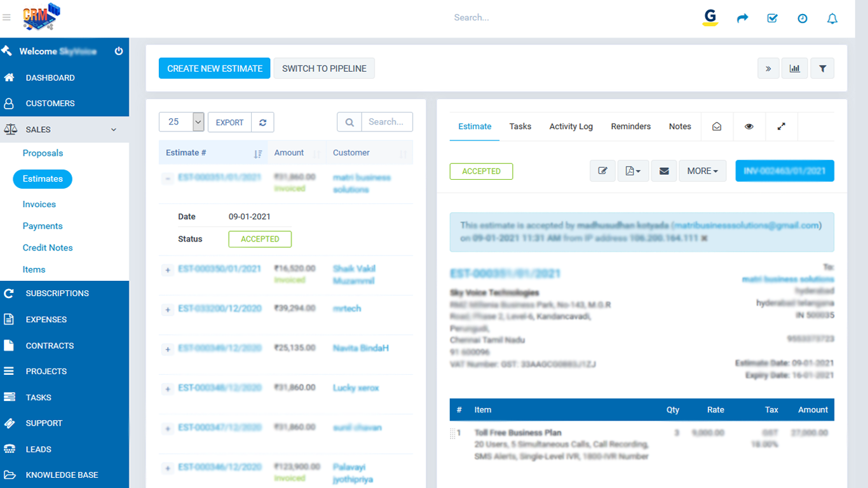Open the clock timer icon in header

click(803, 18)
